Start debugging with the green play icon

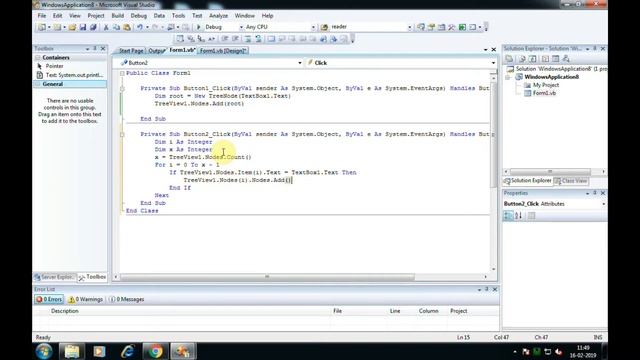tap(199, 27)
